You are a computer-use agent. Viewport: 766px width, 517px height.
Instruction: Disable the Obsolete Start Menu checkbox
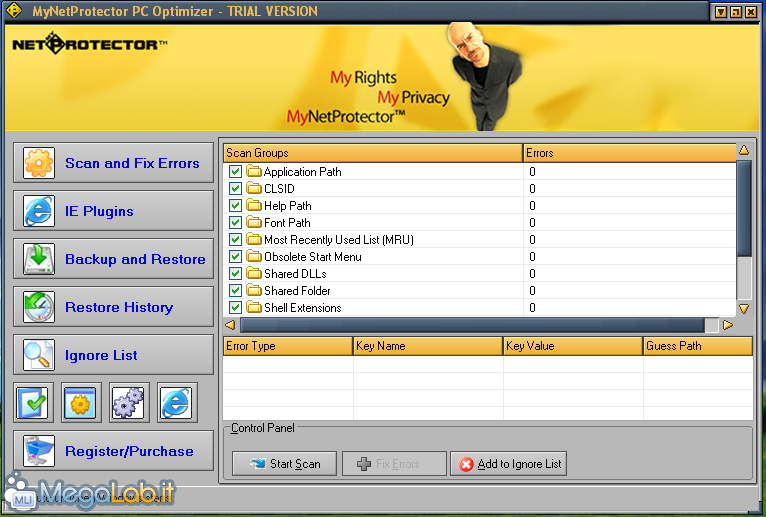tap(235, 257)
